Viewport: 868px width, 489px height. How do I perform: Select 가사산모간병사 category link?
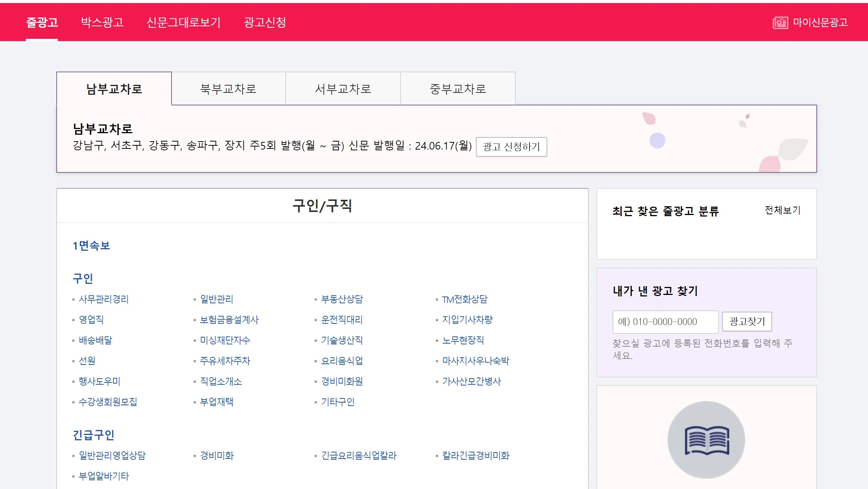pyautogui.click(x=471, y=382)
